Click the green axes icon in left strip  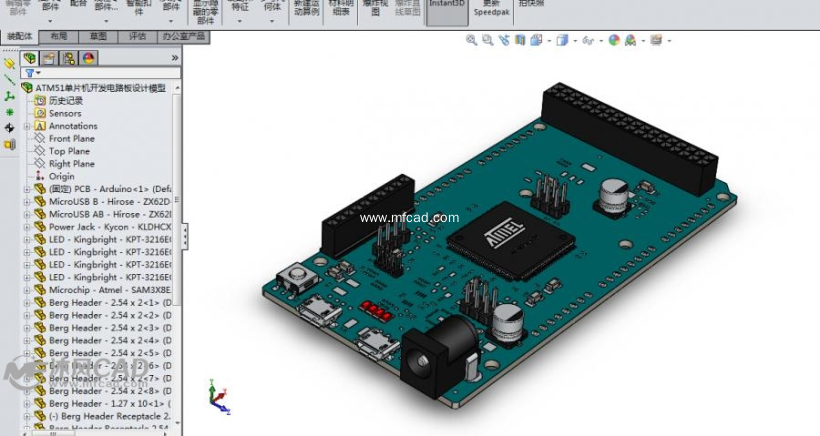pyautogui.click(x=9, y=96)
